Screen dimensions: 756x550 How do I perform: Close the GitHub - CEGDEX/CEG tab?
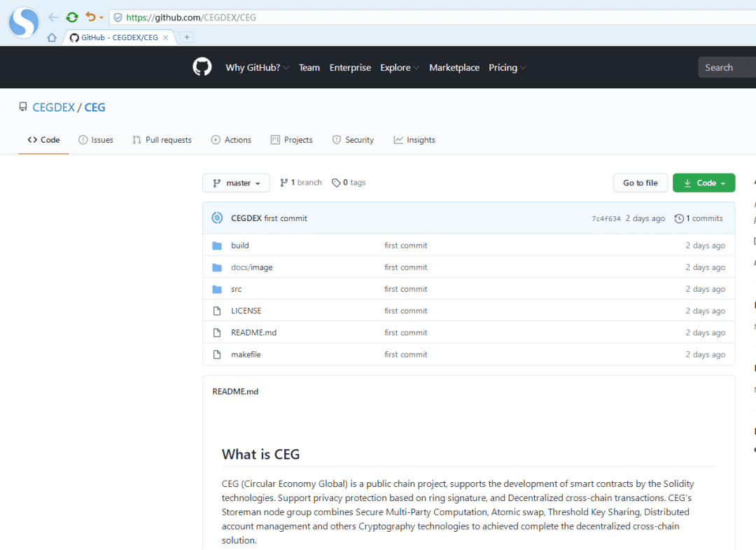pos(165,38)
